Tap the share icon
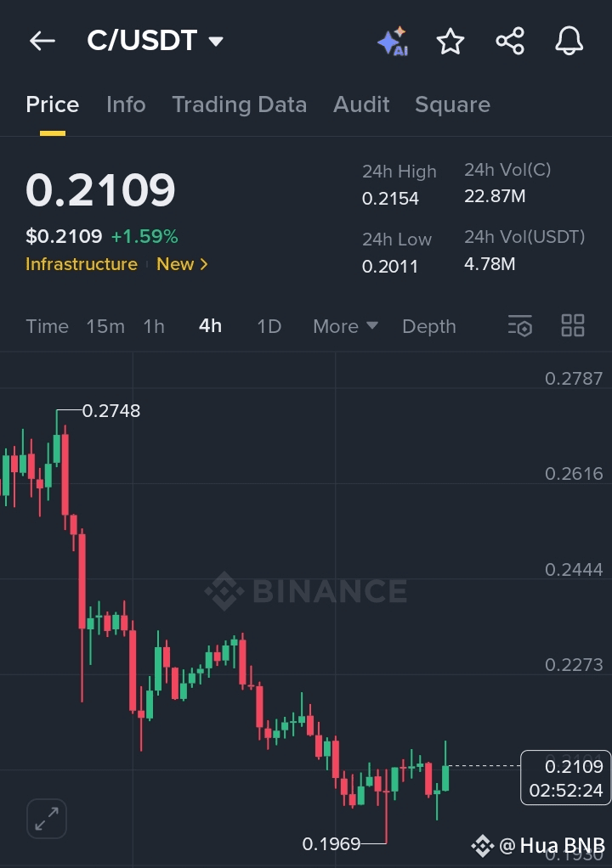The width and height of the screenshot is (612, 868). [509, 42]
